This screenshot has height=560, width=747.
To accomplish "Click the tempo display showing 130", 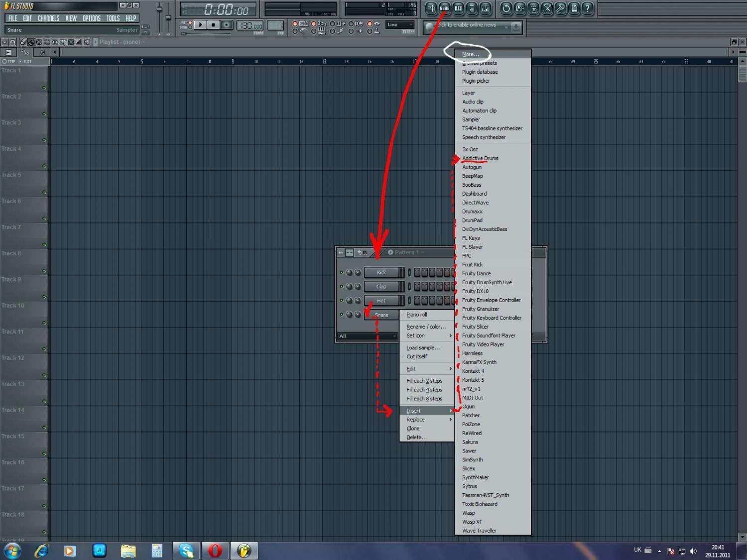I will [250, 25].
